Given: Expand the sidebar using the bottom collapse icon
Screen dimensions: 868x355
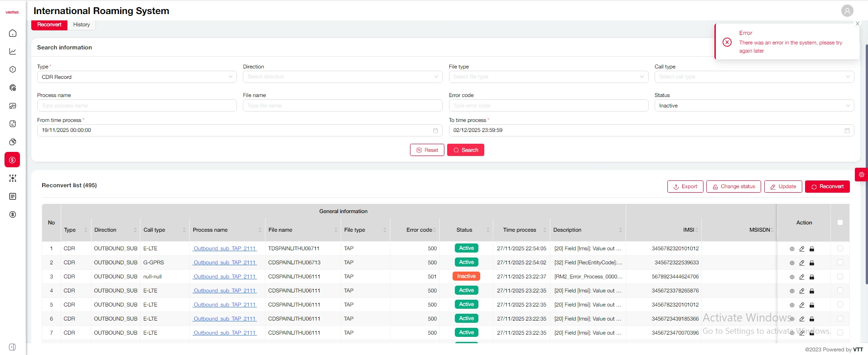Looking at the screenshot, I should click(x=12, y=347).
